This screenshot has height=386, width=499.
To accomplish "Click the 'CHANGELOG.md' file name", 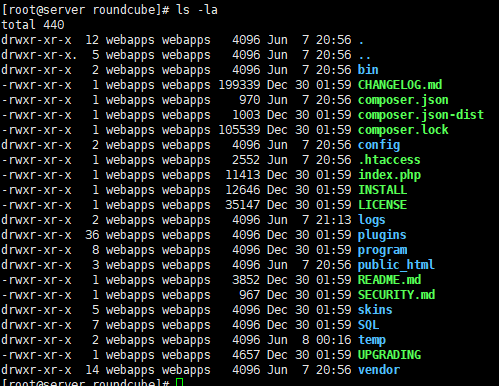I will [400, 85].
